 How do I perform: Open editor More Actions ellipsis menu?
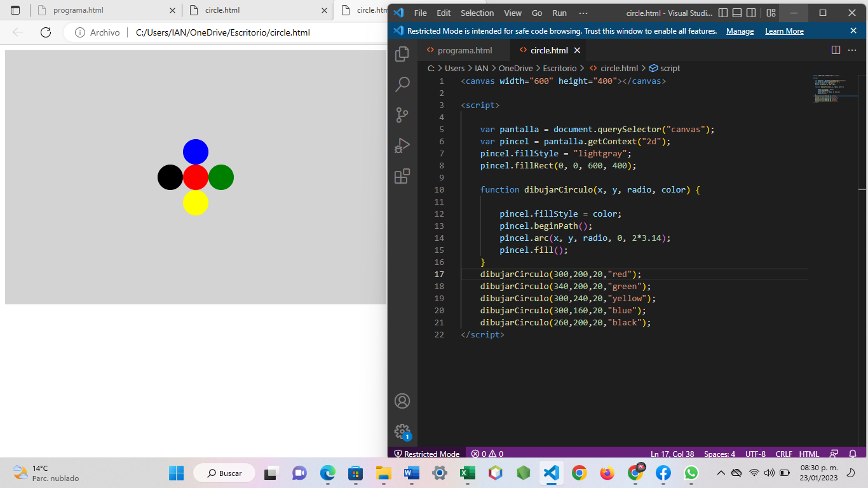click(x=853, y=50)
